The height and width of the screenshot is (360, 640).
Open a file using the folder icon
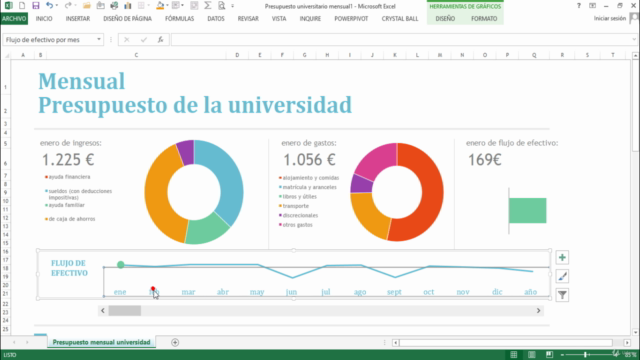coord(87,6)
